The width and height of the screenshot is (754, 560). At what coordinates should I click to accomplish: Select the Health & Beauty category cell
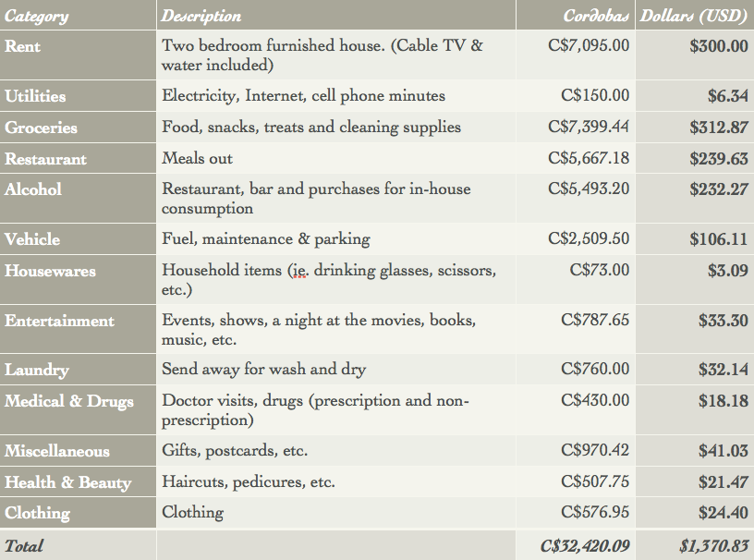[x=68, y=482]
